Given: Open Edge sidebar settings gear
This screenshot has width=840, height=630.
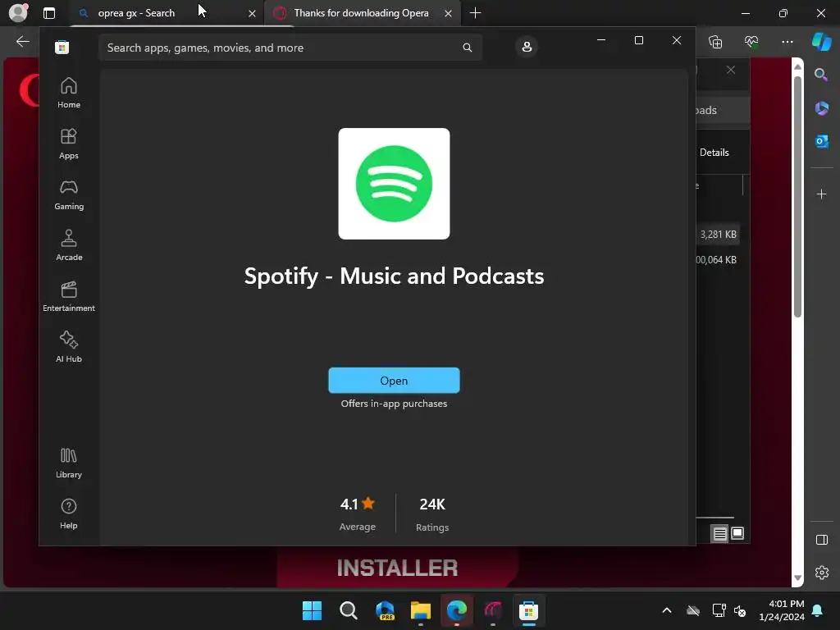Looking at the screenshot, I should [x=822, y=573].
